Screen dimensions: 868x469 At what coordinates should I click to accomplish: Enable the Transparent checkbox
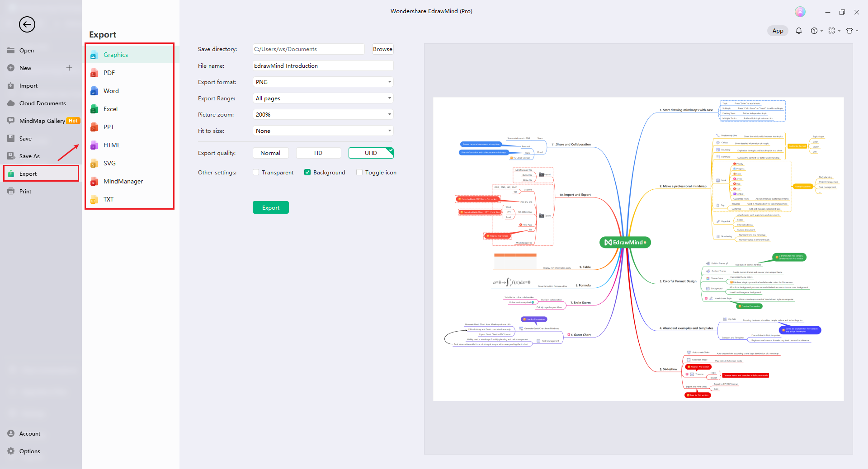[256, 172]
